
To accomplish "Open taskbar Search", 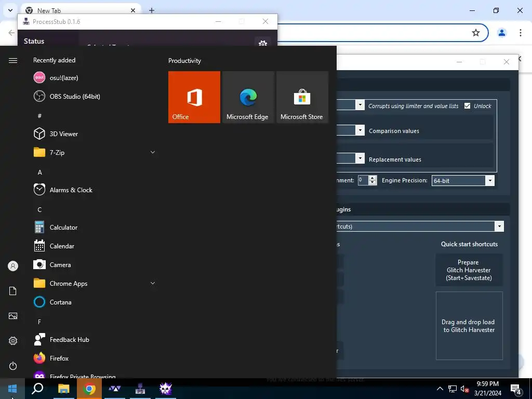I will tap(37, 389).
